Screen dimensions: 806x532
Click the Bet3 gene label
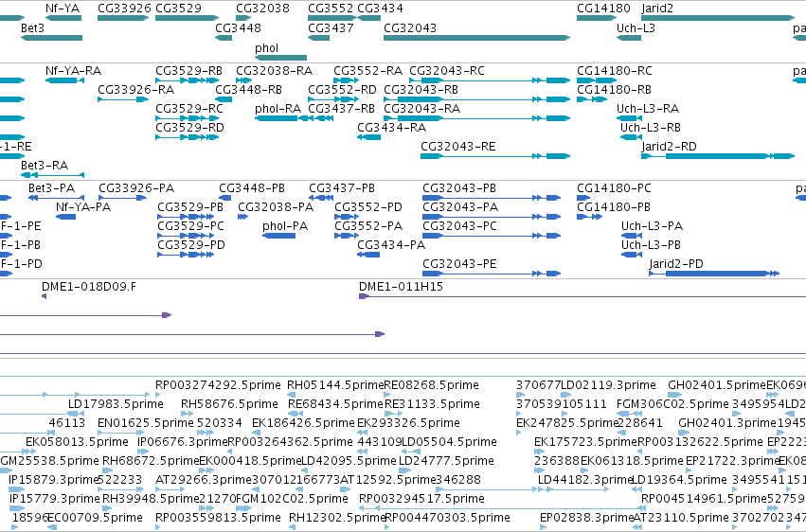click(32, 27)
